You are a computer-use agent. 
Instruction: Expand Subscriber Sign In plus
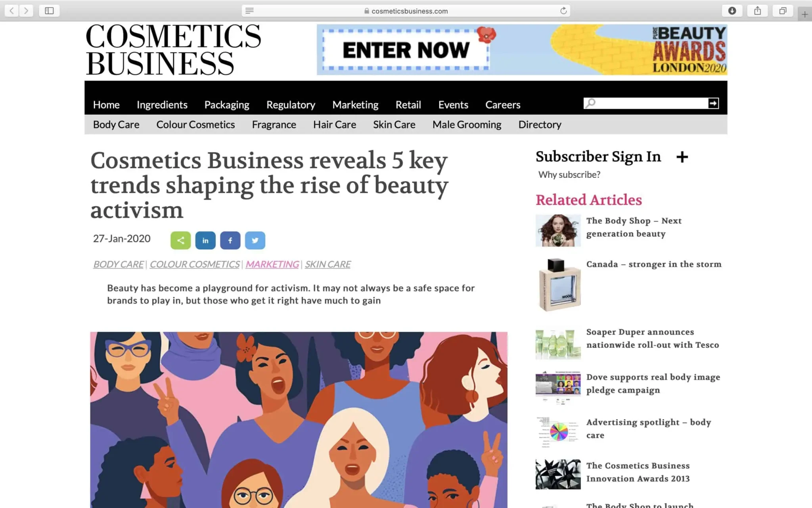click(x=682, y=157)
